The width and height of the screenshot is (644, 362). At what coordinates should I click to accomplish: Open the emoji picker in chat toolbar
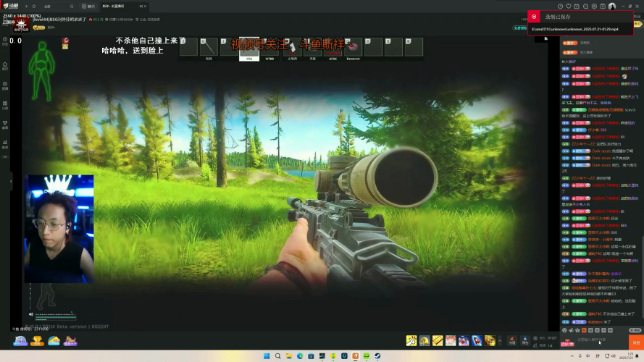point(564,330)
